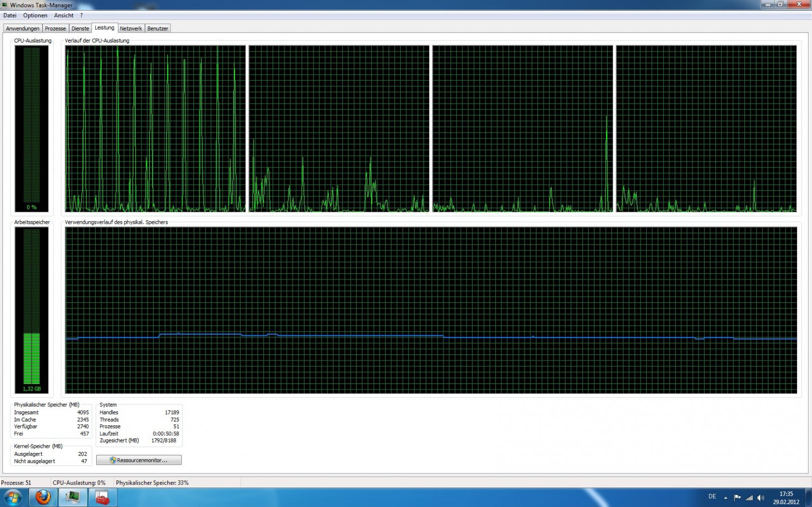Show hidden tray icons arrow
Viewport: 812px width, 507px height.
tap(725, 497)
